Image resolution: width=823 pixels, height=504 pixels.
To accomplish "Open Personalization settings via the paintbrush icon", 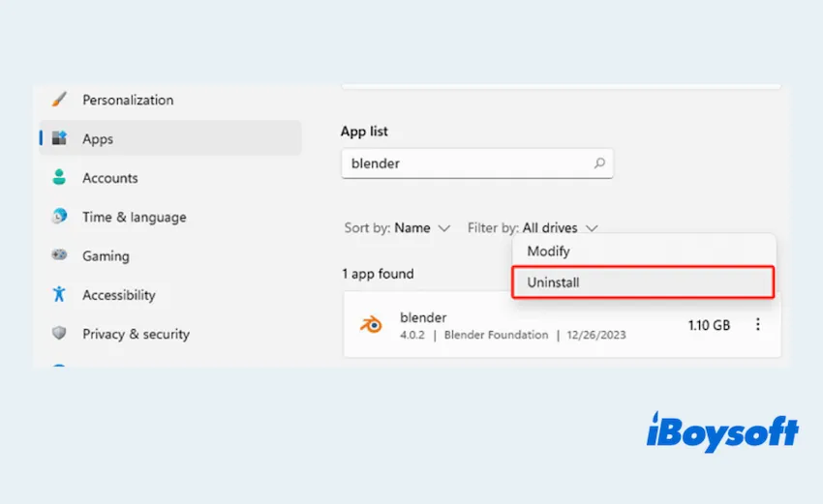I will pos(59,99).
